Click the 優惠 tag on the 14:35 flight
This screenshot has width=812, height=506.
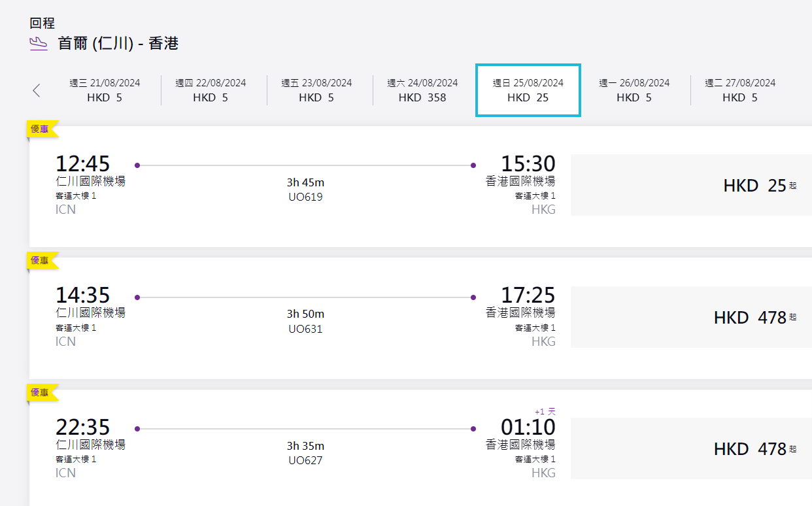41,260
